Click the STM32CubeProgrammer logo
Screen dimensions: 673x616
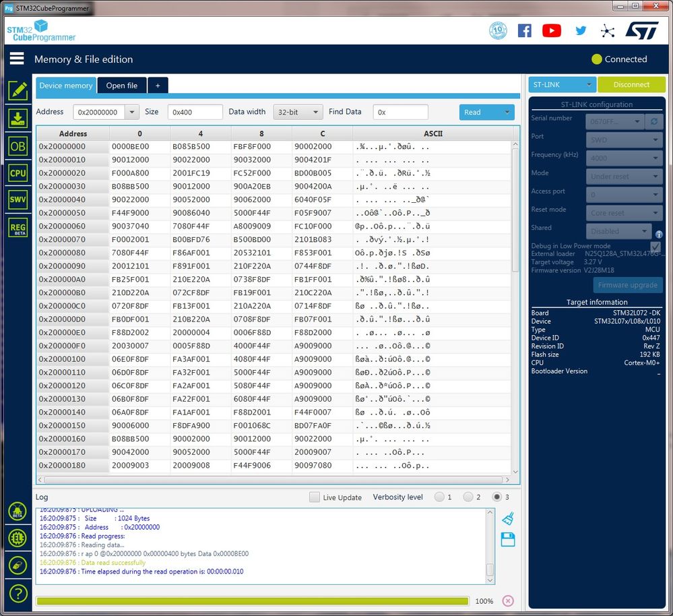tap(41, 31)
